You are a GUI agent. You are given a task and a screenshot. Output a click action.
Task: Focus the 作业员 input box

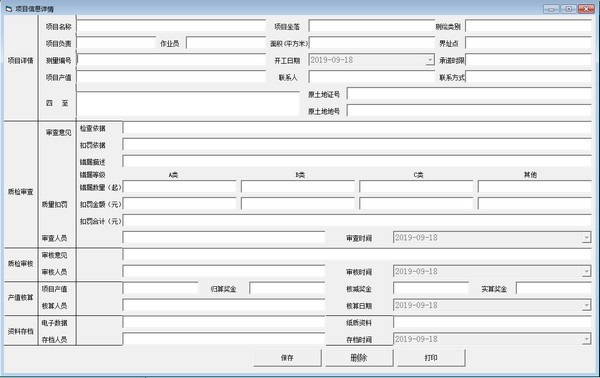226,43
